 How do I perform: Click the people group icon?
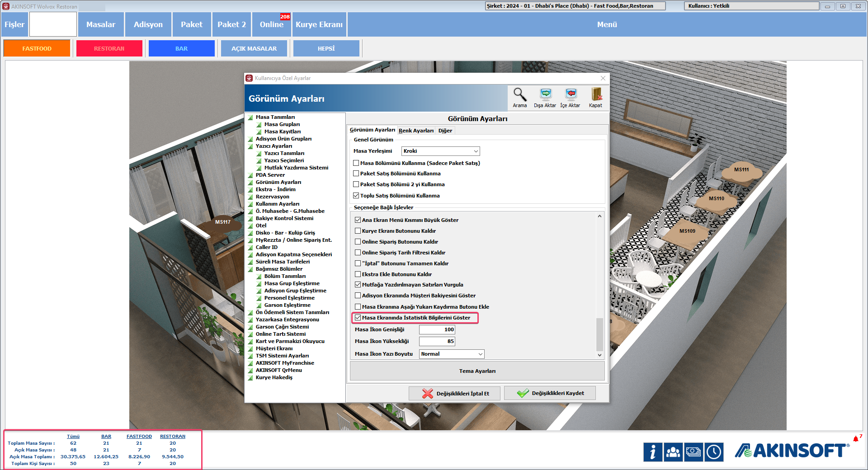pyautogui.click(x=673, y=452)
